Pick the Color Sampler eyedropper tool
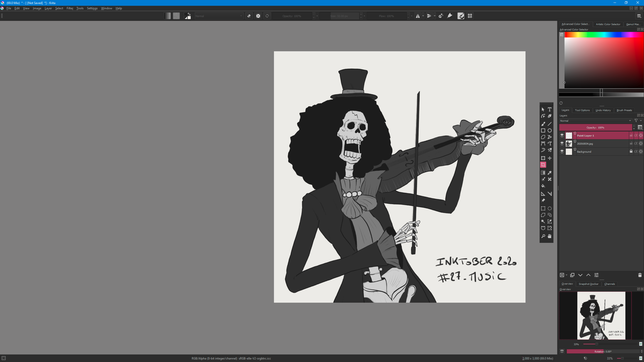This screenshot has height=362, width=644. 550,173
